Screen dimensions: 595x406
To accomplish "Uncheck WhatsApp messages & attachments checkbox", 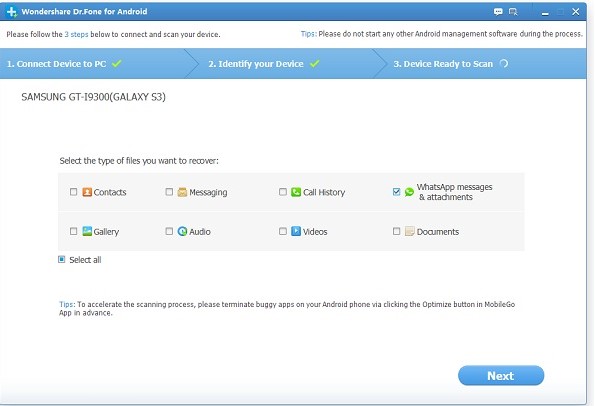I will [397, 192].
